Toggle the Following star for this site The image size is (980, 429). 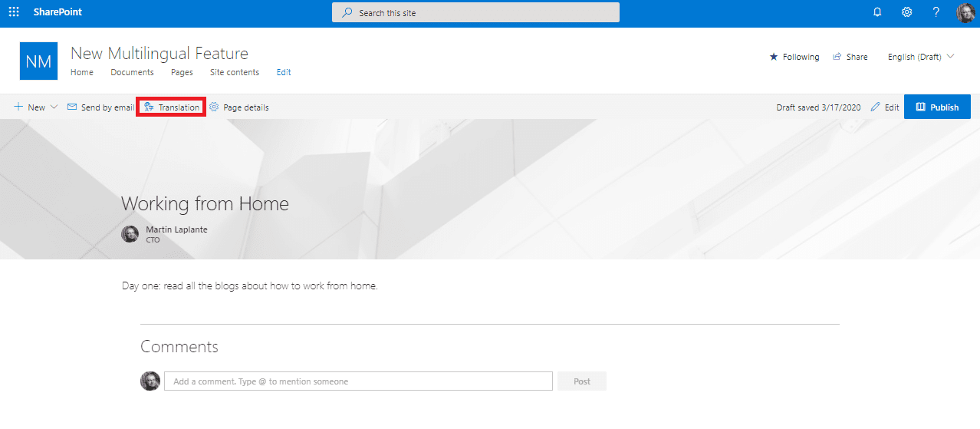pyautogui.click(x=794, y=57)
